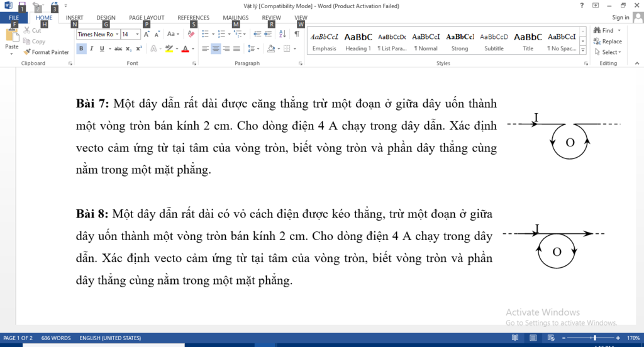The height and width of the screenshot is (347, 644).
Task: Click the Shrink Font icon
Action: pos(157,34)
